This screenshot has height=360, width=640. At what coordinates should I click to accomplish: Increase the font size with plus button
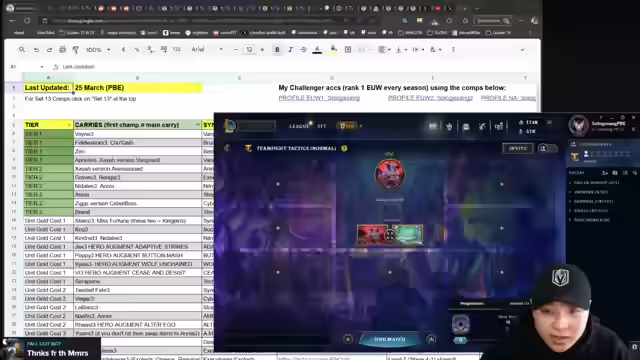point(262,49)
